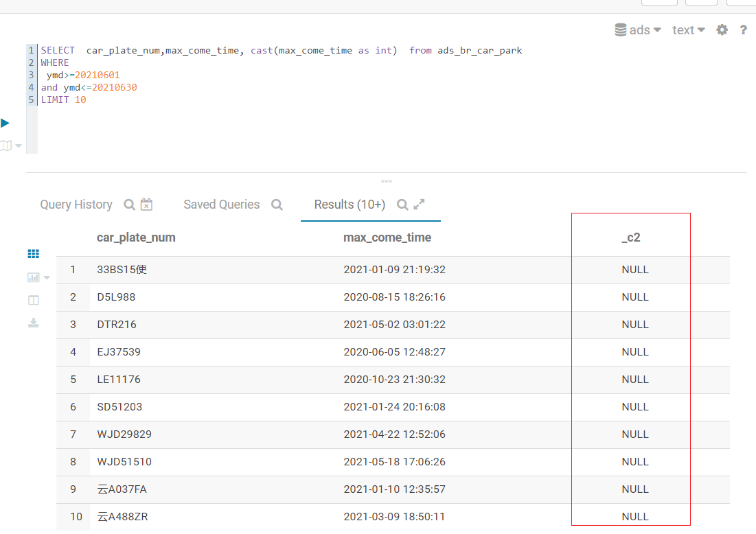Click NULL value in row 1
The height and width of the screenshot is (534, 756).
tap(635, 270)
